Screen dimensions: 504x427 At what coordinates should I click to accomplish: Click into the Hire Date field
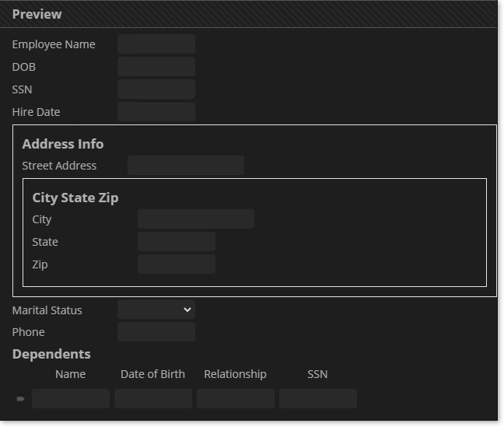pos(156,112)
